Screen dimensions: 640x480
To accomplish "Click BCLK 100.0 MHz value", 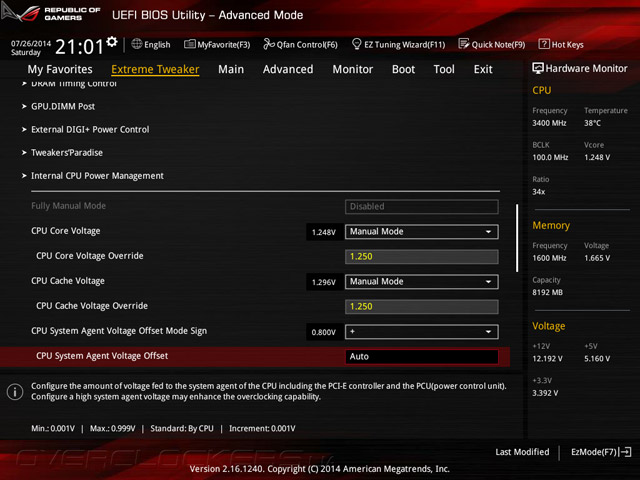I will (x=550, y=157).
